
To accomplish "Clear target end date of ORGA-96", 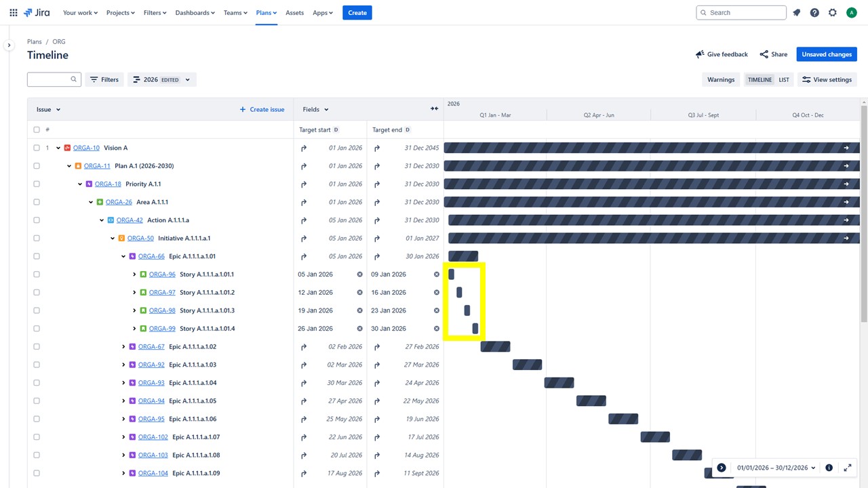I will coord(437,274).
